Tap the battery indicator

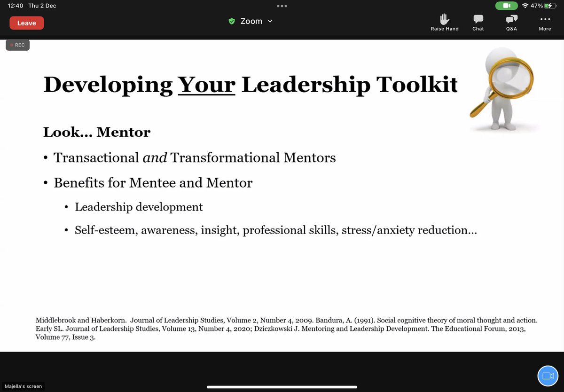[551, 6]
